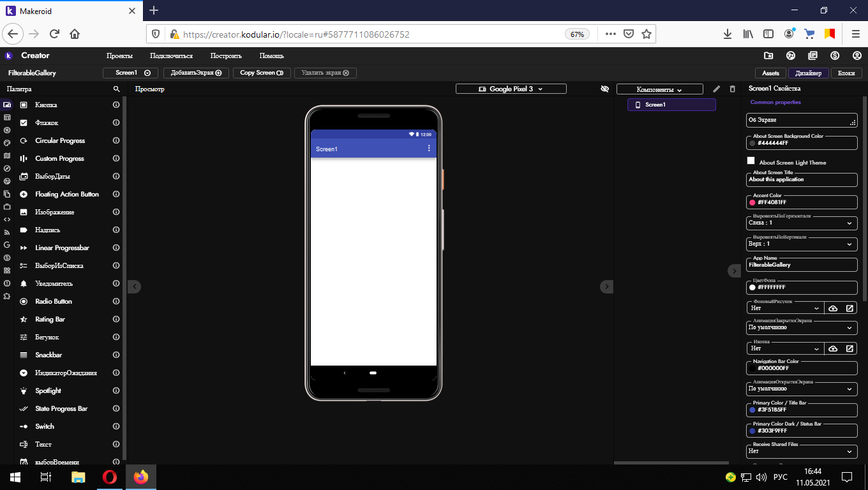Open the Google Pixel 3 device dropdown
Viewport: 868px width, 490px height.
click(511, 89)
